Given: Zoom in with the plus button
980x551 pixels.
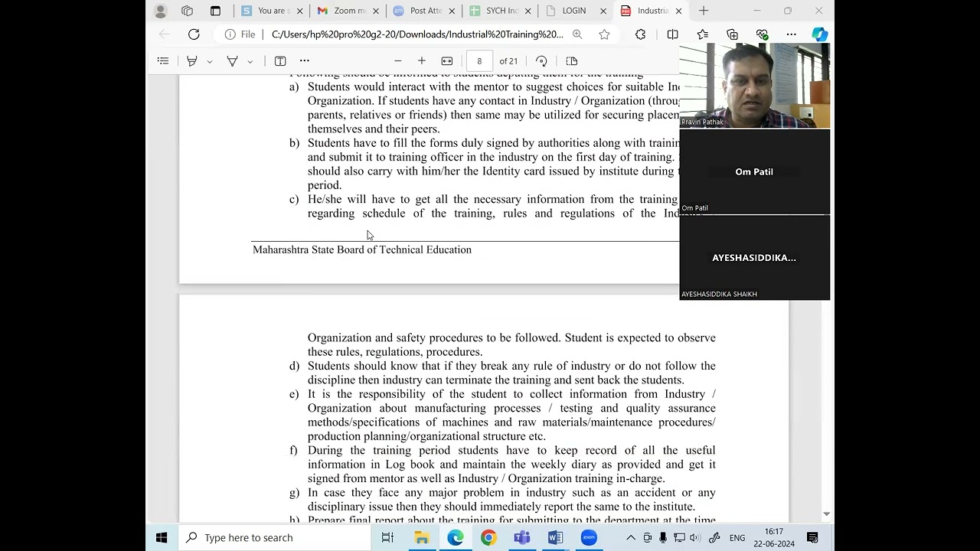Looking at the screenshot, I should [422, 61].
